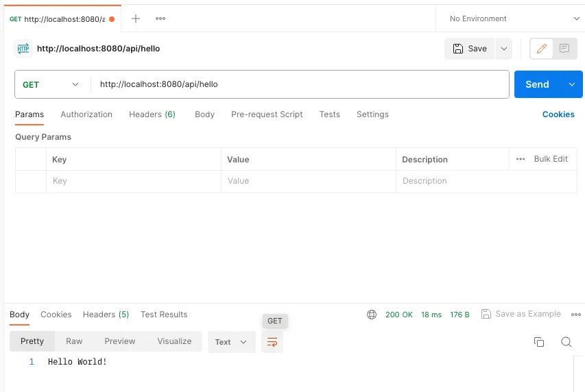Switch to the request Body tab
Viewport: 585px width, 392px height.
tap(204, 114)
